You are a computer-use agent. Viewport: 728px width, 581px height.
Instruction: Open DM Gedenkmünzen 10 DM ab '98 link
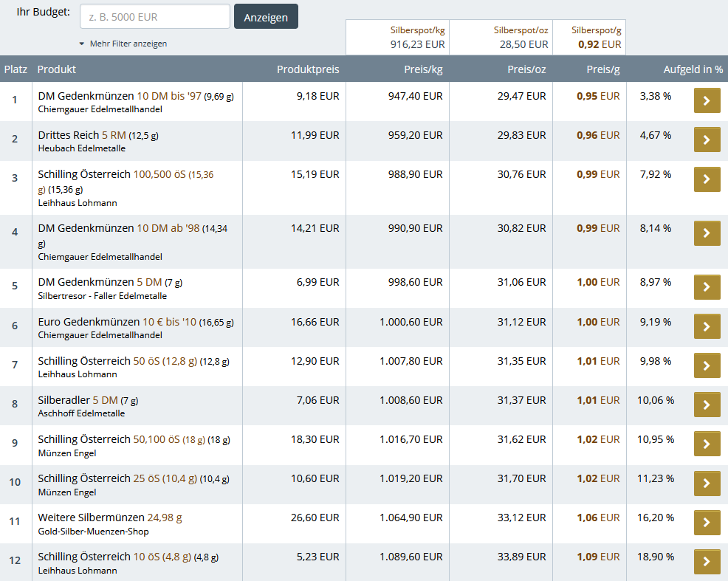(x=133, y=236)
